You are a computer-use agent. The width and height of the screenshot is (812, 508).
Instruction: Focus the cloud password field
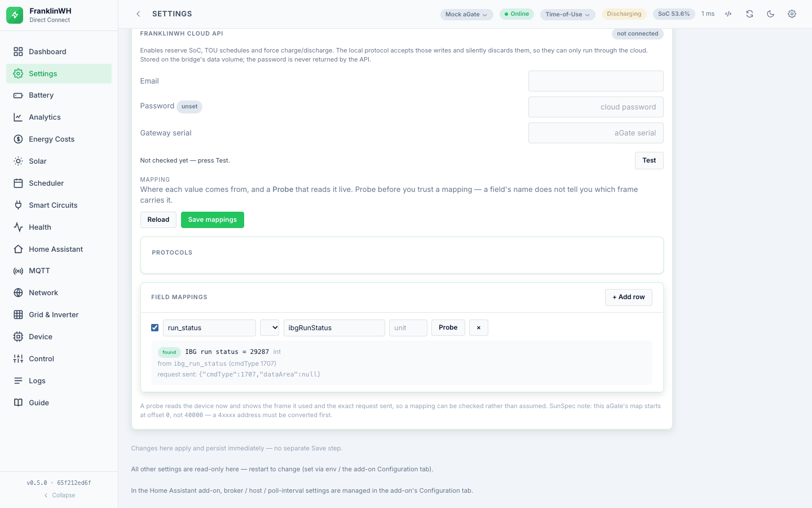[595, 107]
